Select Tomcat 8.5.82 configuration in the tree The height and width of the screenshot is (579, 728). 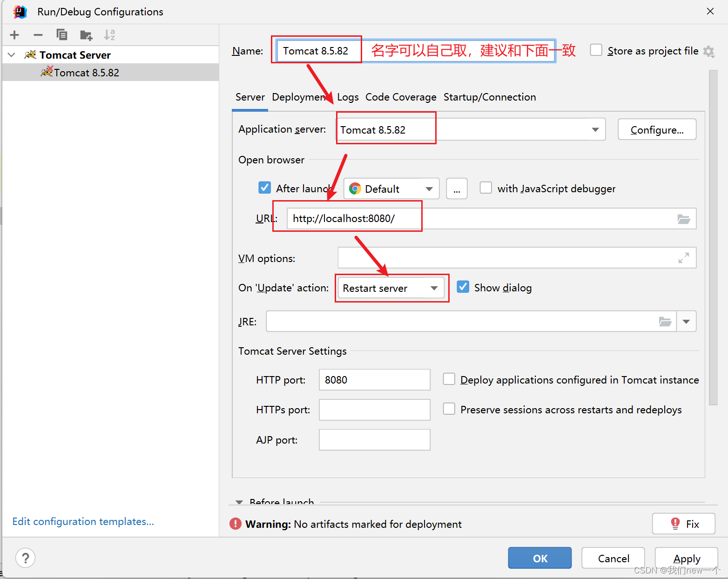(x=110, y=73)
